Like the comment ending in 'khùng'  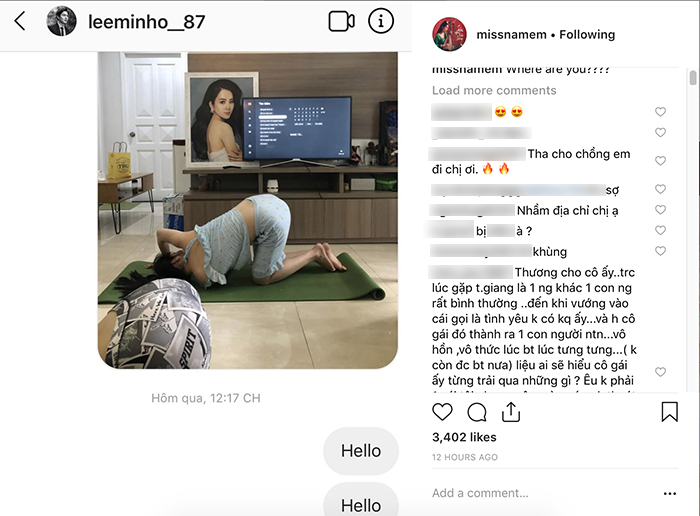pos(660,251)
